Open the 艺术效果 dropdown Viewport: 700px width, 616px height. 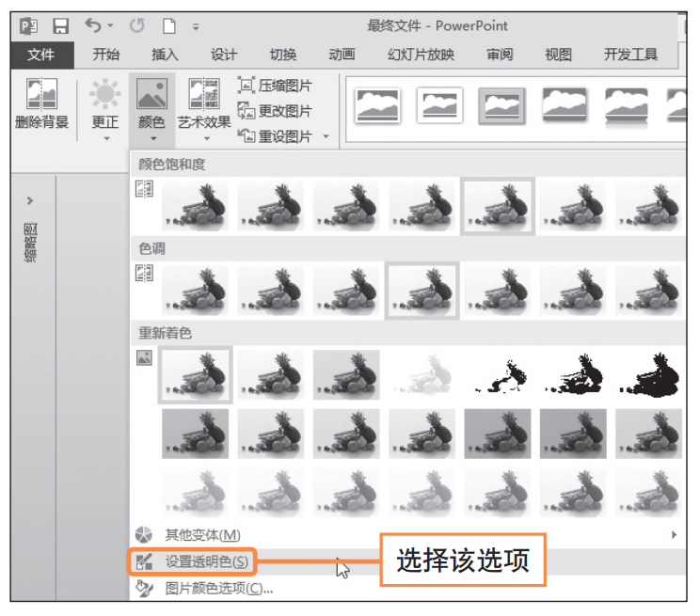204,109
